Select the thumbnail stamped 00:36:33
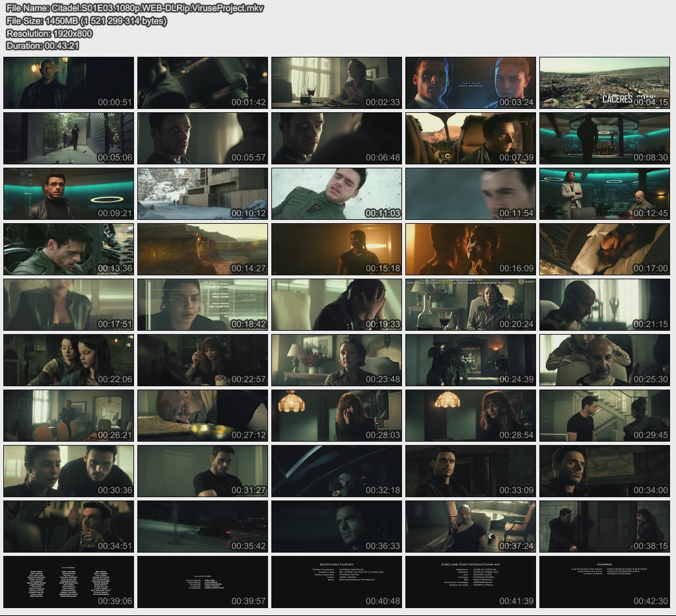The image size is (676, 616). pos(337,526)
